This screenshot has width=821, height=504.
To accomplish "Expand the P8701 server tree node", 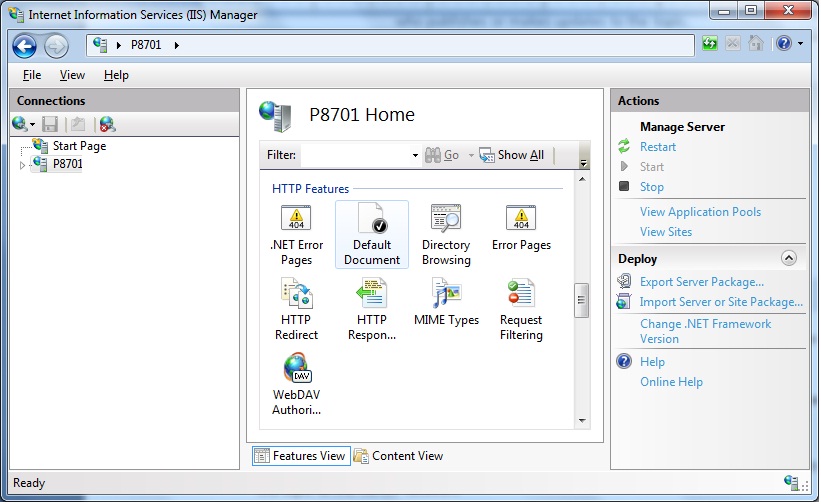I will 22,165.
